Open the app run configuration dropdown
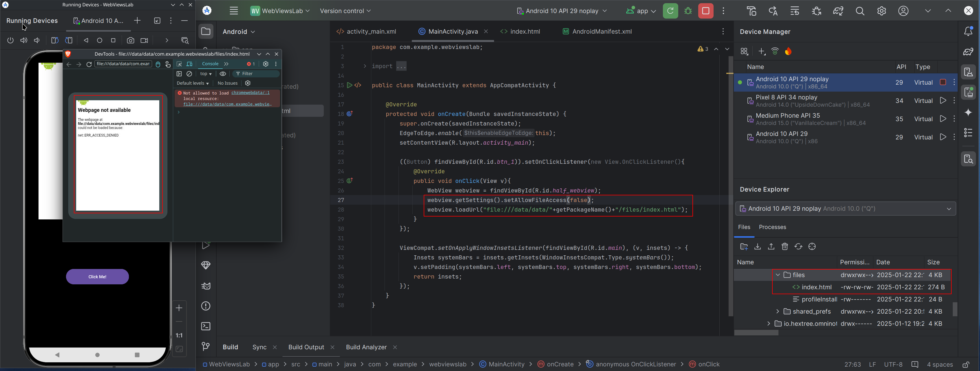The height and width of the screenshot is (371, 980). pos(641,11)
